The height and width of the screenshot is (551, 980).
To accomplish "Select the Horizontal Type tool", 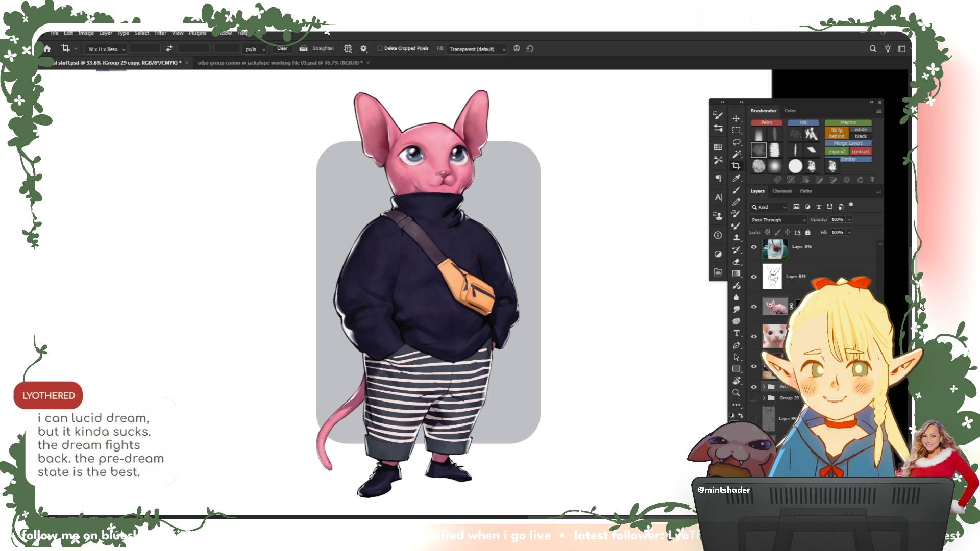I will click(x=736, y=333).
